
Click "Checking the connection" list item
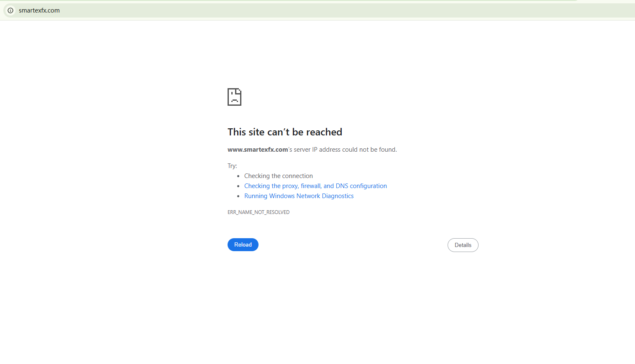click(279, 176)
